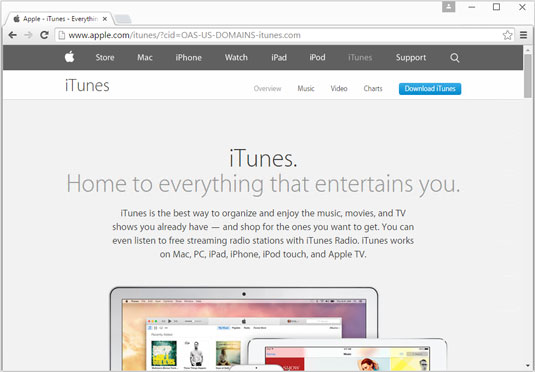The width and height of the screenshot is (535, 372).
Task: Open the Watch navigation item
Action: coord(236,57)
